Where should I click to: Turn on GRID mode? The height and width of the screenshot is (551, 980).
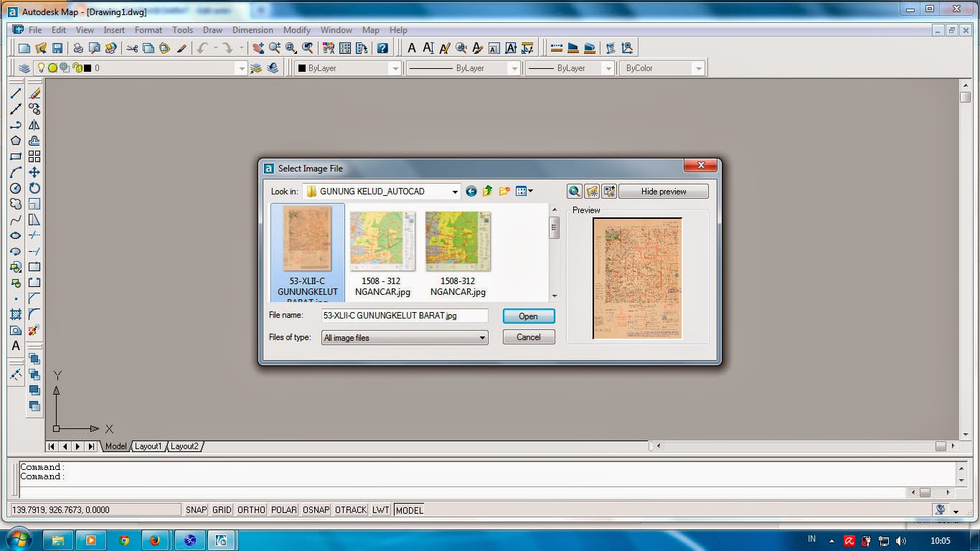221,509
